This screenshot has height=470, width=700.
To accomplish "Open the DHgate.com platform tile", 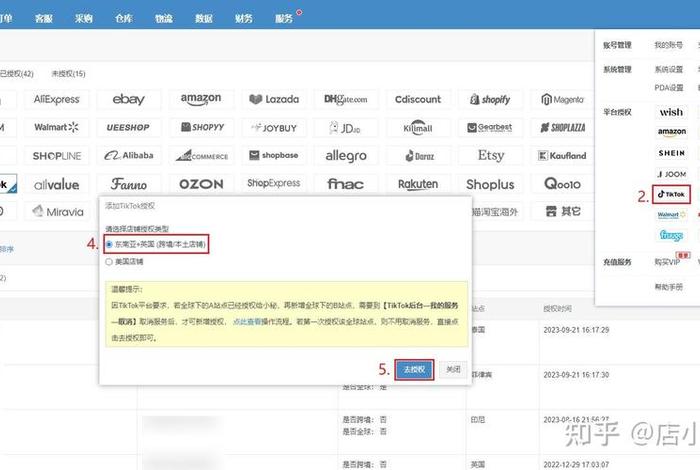I will click(346, 100).
